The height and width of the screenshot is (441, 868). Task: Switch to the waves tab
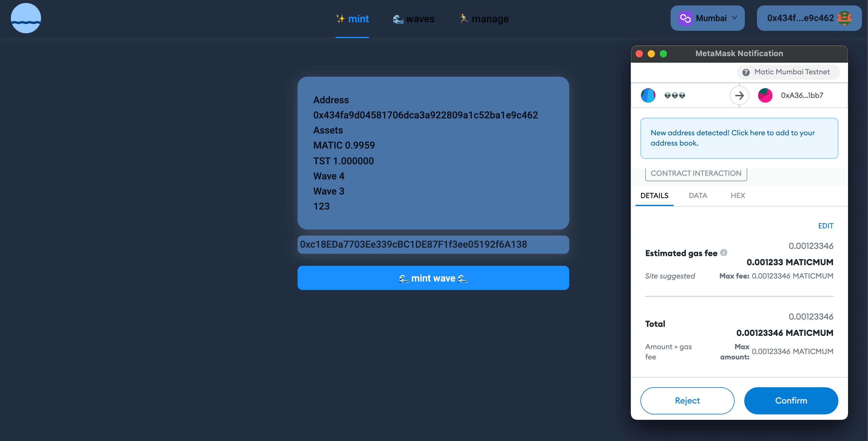coord(414,19)
